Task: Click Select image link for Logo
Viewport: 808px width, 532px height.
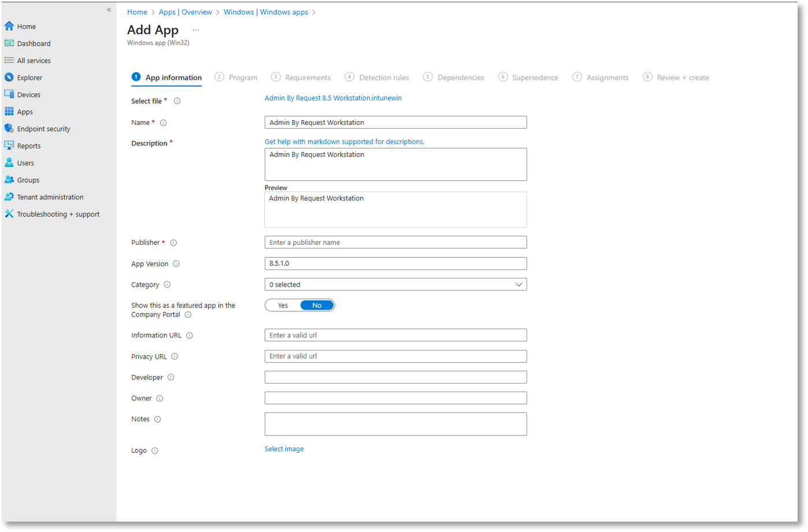Action: [284, 449]
